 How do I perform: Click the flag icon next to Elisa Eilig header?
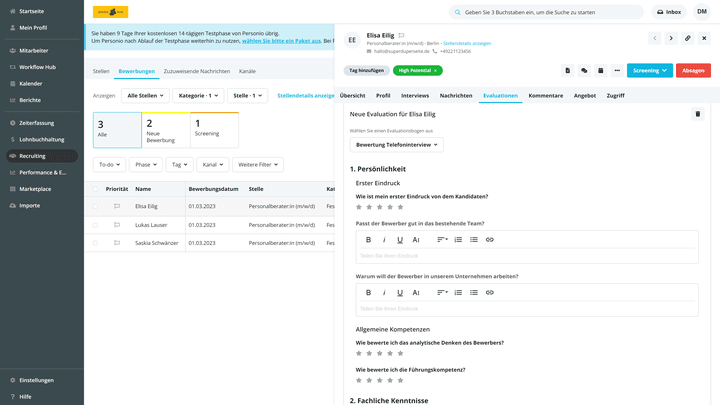tap(401, 35)
